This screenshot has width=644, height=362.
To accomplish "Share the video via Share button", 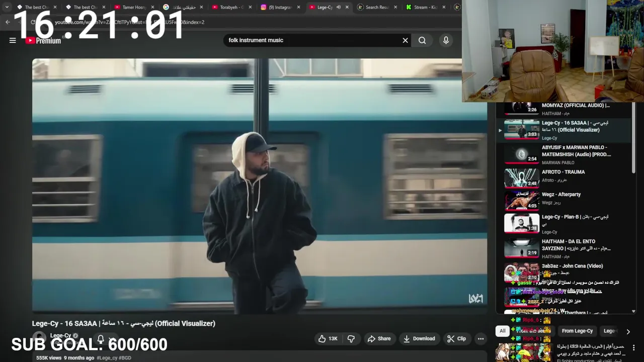I will 379,339.
